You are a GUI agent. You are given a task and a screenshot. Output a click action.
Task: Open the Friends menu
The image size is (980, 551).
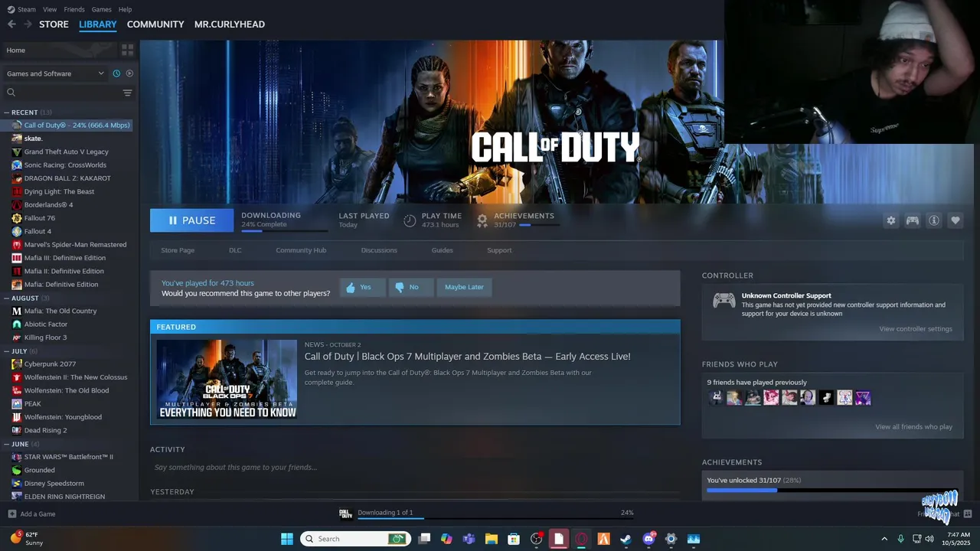click(x=74, y=9)
